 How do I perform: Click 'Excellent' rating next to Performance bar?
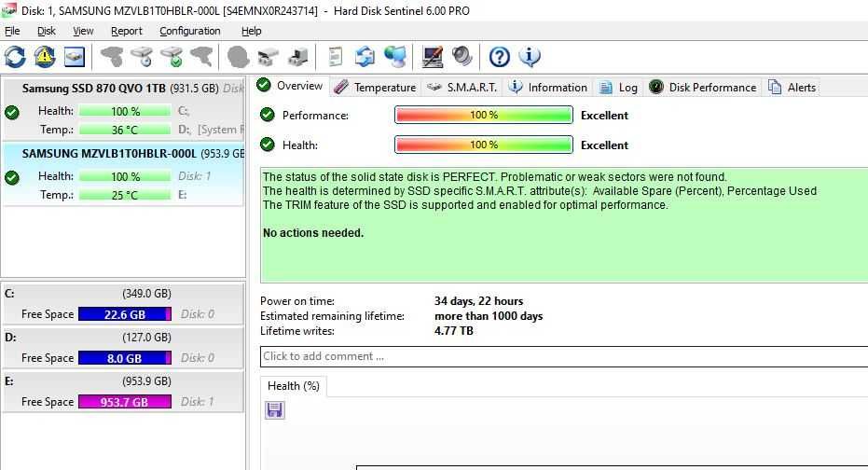604,115
